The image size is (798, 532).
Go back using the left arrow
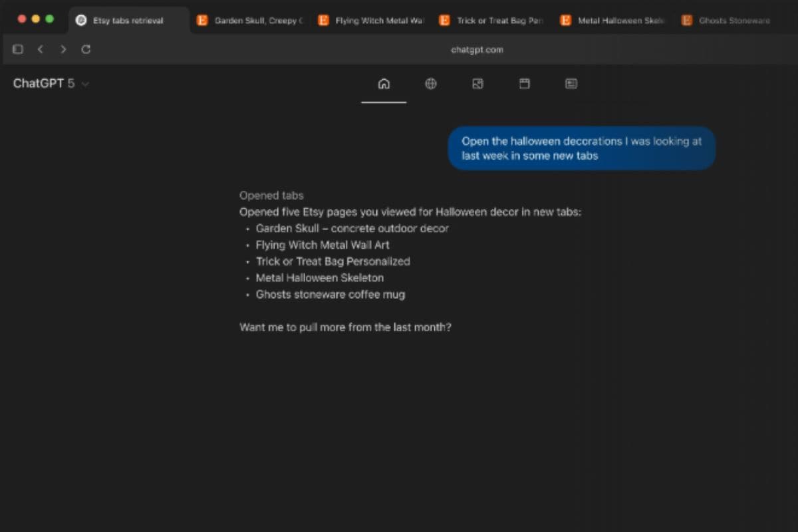(x=40, y=49)
